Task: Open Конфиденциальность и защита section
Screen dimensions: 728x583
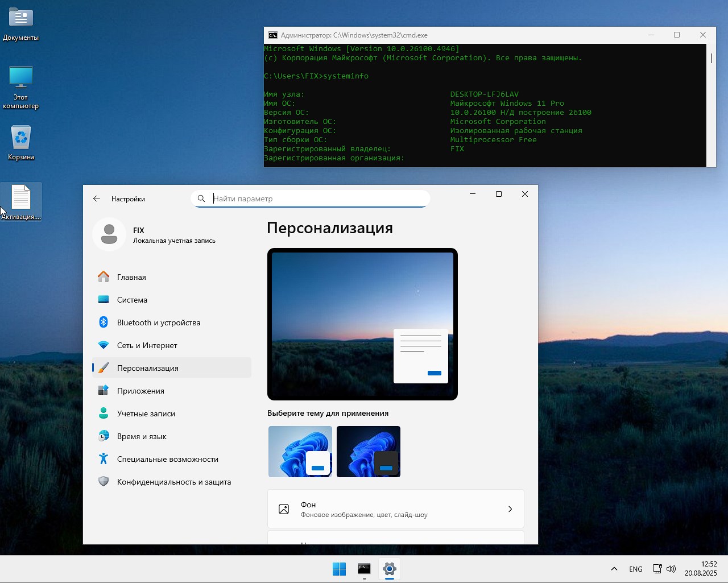Action: 172,482
